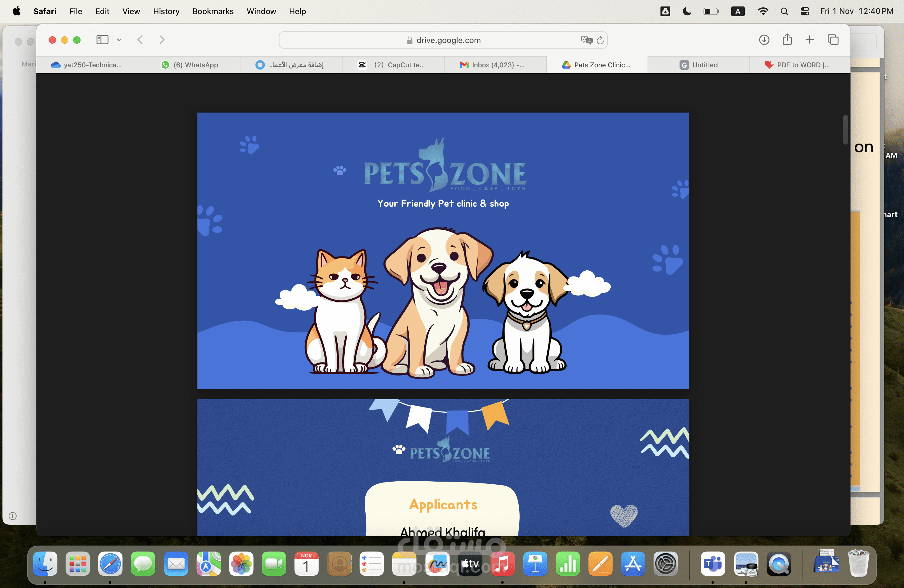The height and width of the screenshot is (588, 904).
Task: Open the sidebar options dropdown chevron
Action: click(x=119, y=40)
